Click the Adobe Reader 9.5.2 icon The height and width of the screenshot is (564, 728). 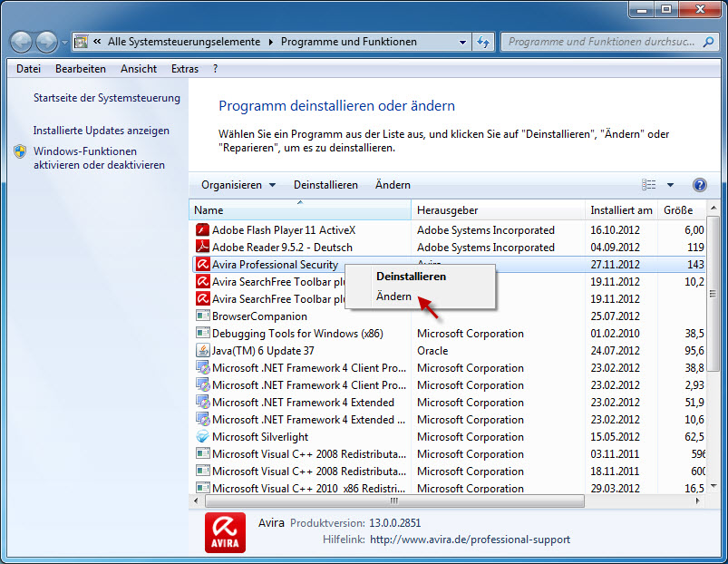pos(202,247)
